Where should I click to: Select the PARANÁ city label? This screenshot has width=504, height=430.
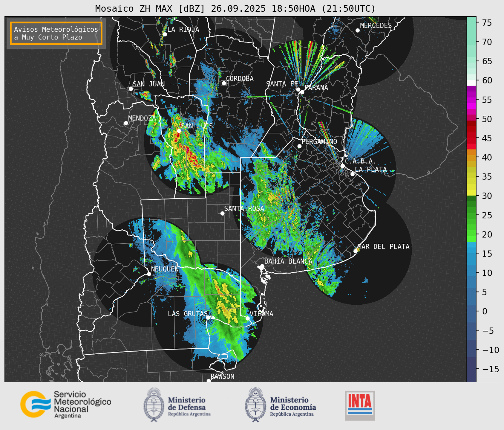[x=316, y=87]
